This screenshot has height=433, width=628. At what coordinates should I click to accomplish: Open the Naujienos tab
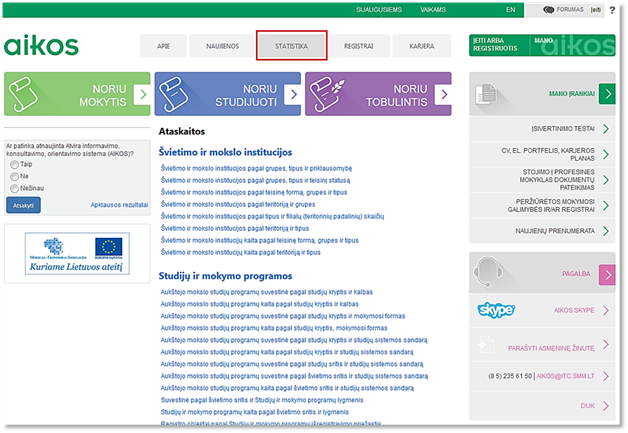coord(222,46)
